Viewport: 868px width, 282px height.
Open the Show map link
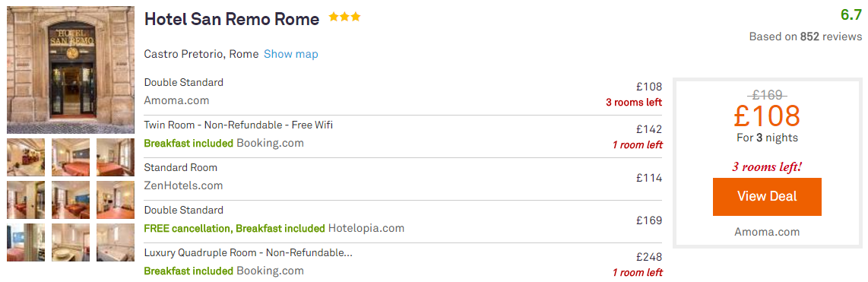pos(290,54)
